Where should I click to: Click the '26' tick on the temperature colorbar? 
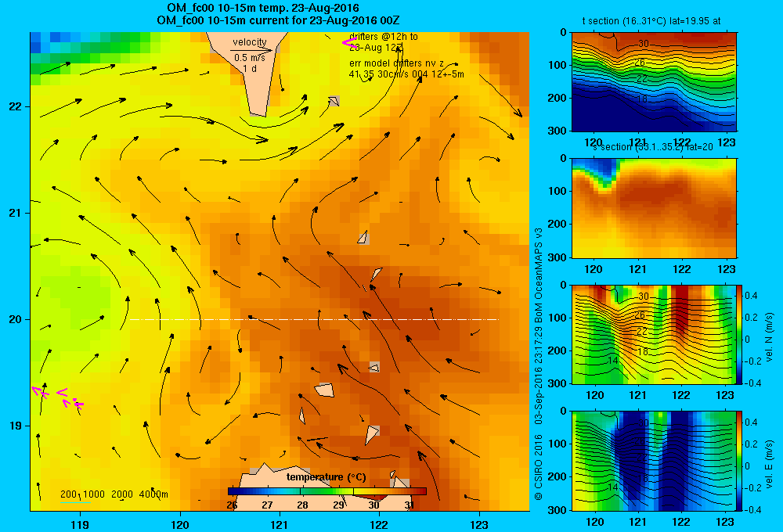point(232,505)
